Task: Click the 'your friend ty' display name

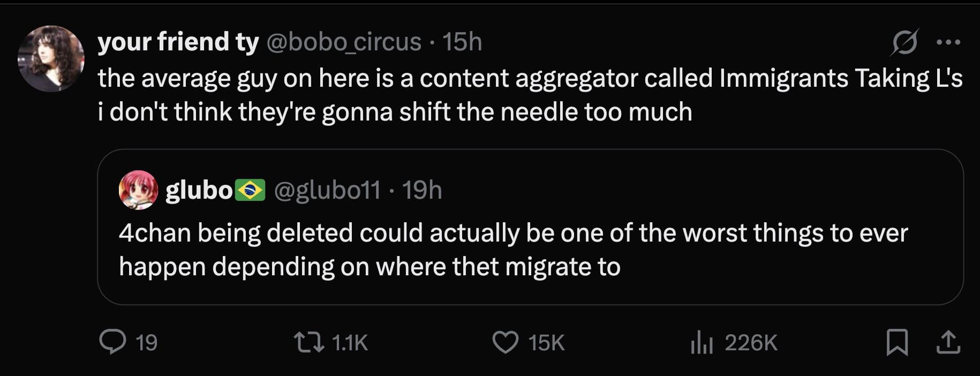Action: tap(178, 42)
